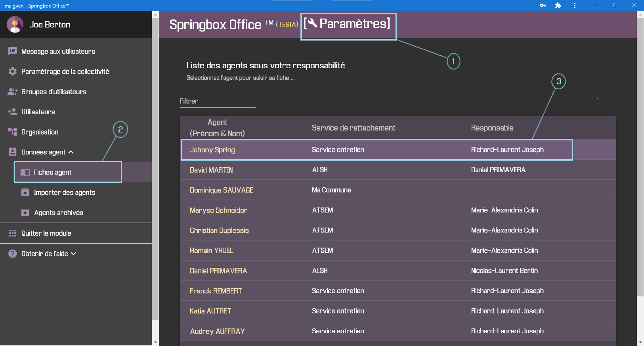
Task: Click the Joe Berton user name
Action: click(x=50, y=25)
